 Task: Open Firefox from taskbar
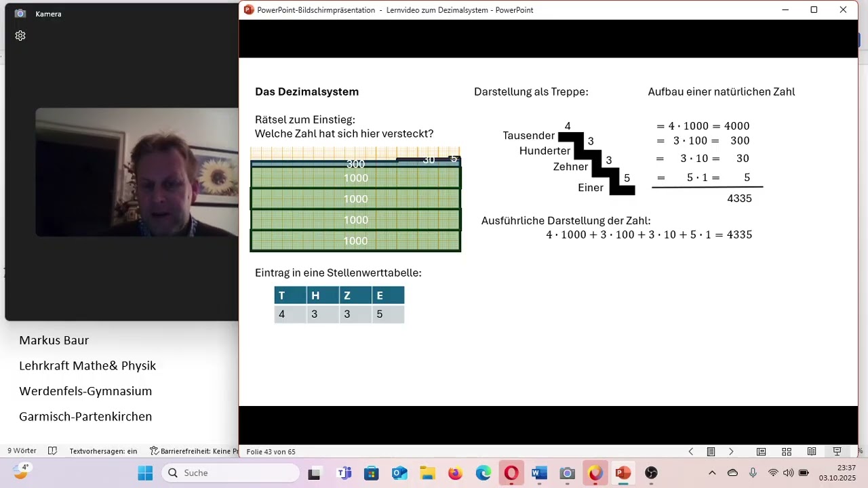pyautogui.click(x=455, y=473)
